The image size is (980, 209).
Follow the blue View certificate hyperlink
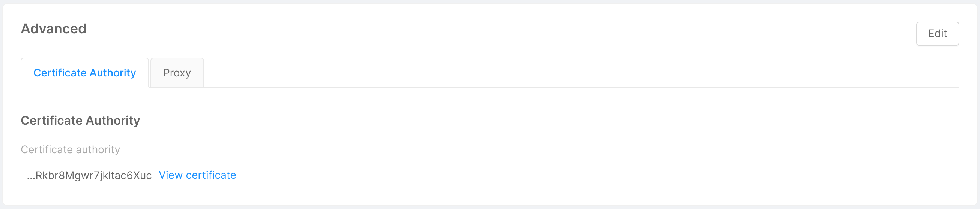[197, 175]
